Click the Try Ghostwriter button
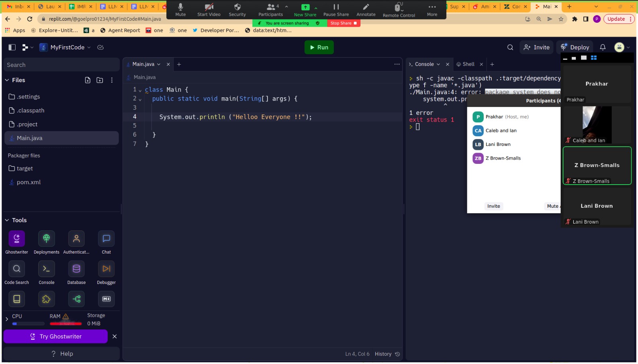Screen dimensions: 638x364 (x=56, y=336)
